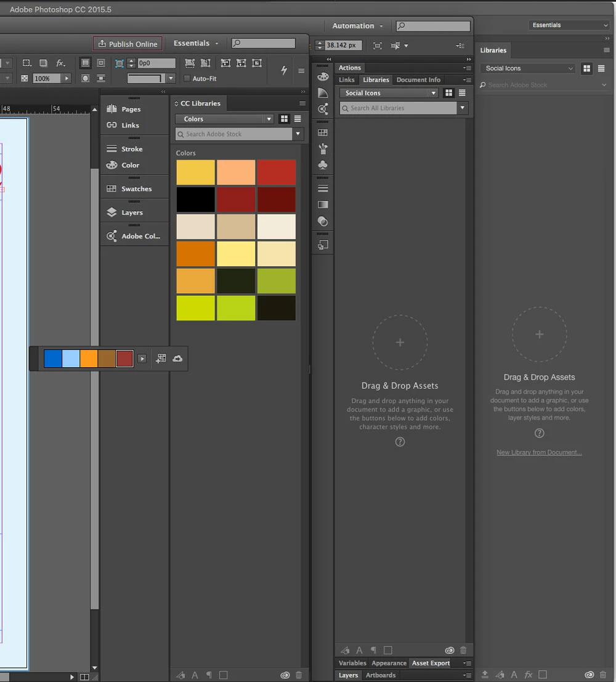This screenshot has width=616, height=682.
Task: Select the blue theme color swatch
Action: click(x=52, y=359)
